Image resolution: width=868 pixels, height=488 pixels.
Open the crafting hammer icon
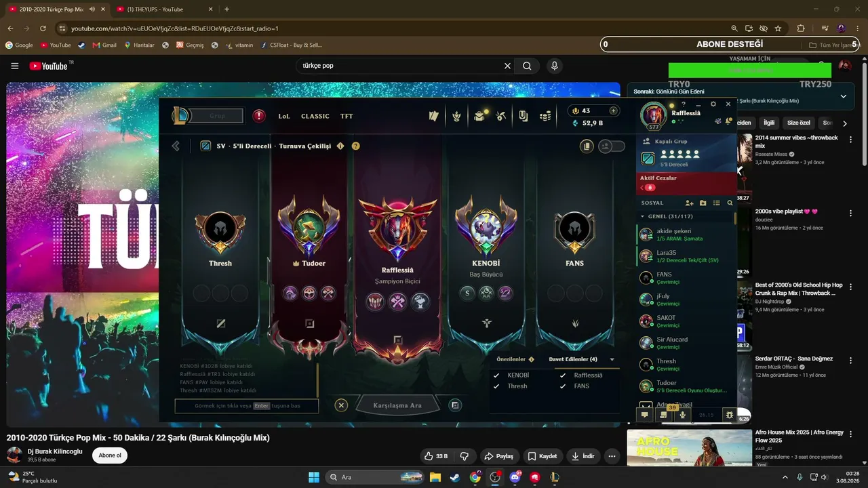click(x=501, y=116)
